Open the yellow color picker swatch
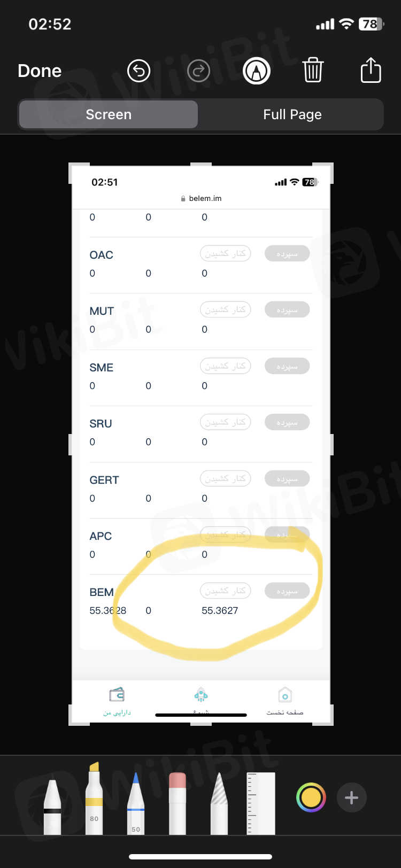Screen dimensions: 401x868 (x=311, y=797)
